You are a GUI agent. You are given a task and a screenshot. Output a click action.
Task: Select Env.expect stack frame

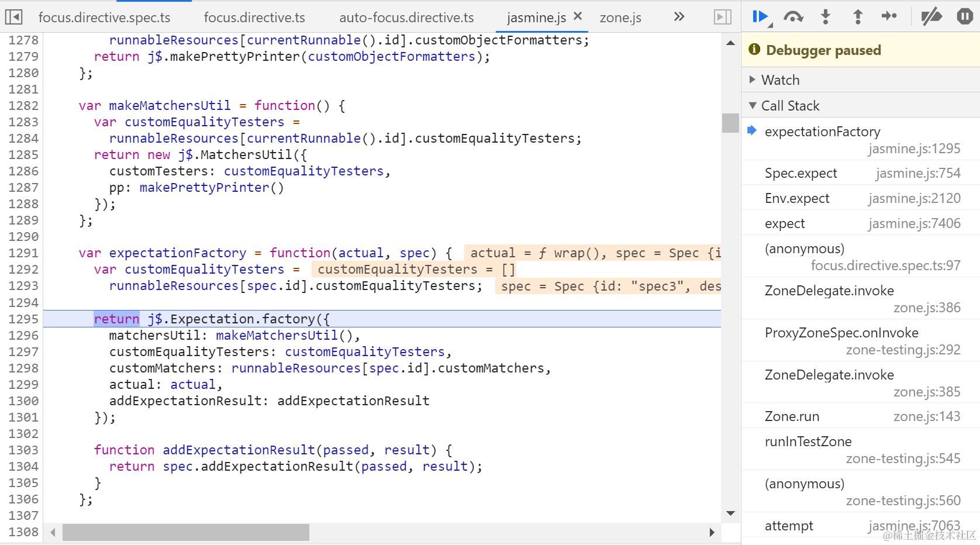[861, 198]
